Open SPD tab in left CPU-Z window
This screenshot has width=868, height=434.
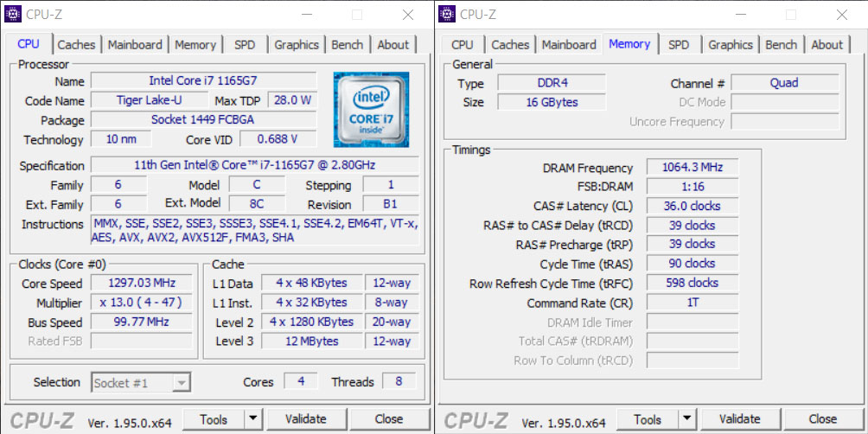(245, 45)
